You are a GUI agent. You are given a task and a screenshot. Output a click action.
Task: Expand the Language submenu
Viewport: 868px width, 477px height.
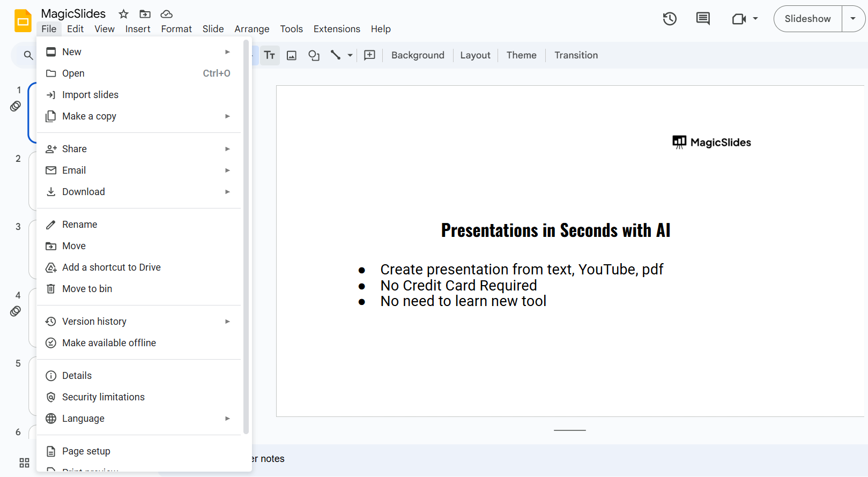click(x=227, y=419)
